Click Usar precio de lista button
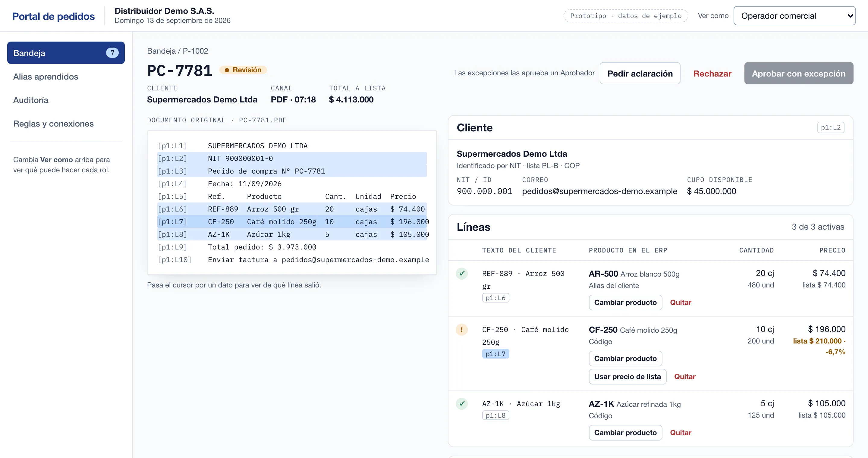 [627, 377]
